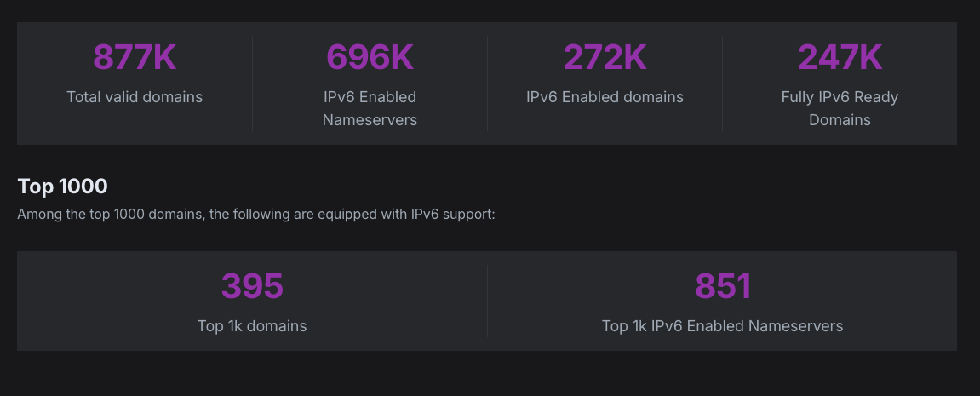Click the 'Top 1000' section heading
980x396 pixels.
coord(62,186)
